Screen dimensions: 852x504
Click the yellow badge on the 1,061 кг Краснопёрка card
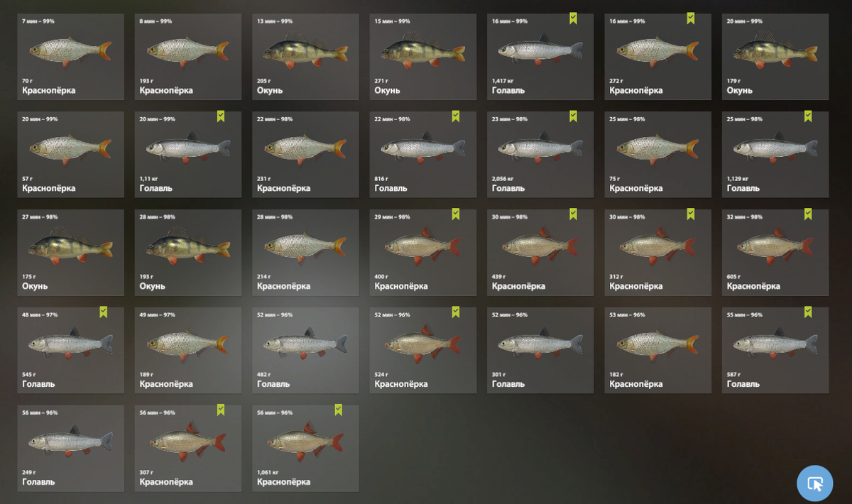click(x=338, y=410)
